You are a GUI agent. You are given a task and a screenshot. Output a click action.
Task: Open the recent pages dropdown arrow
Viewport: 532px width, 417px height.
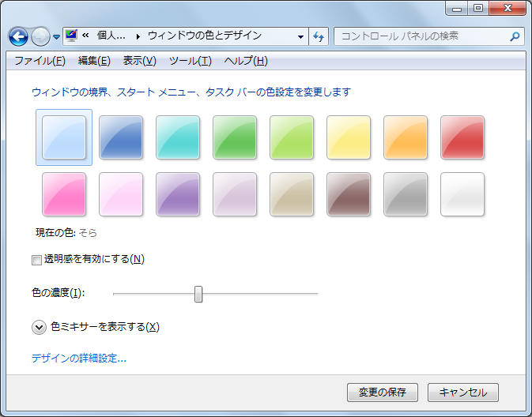click(57, 36)
